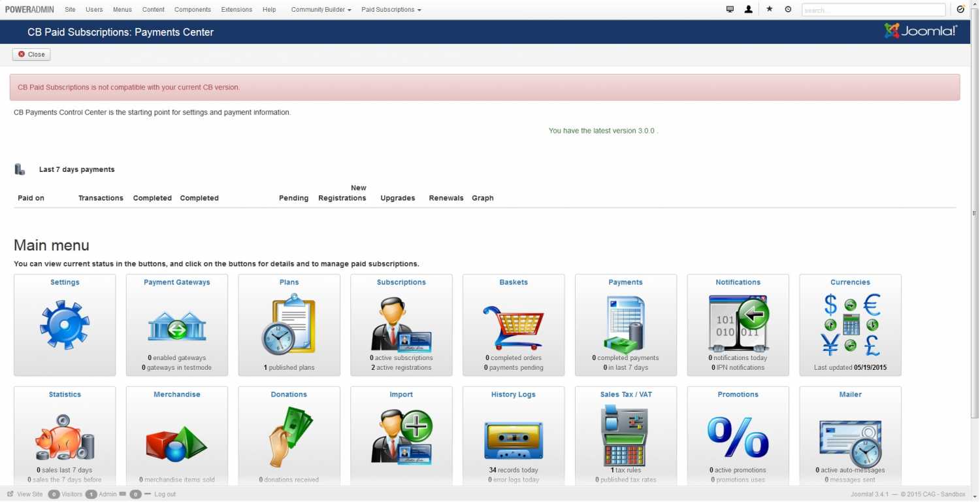Open the Extensions menu
The image size is (980, 502).
[x=237, y=10]
